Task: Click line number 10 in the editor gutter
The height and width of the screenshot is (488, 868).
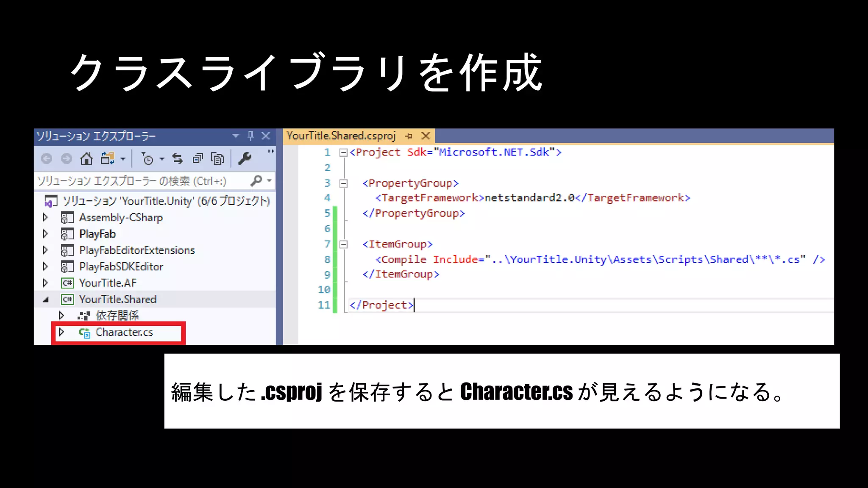Action: click(324, 290)
